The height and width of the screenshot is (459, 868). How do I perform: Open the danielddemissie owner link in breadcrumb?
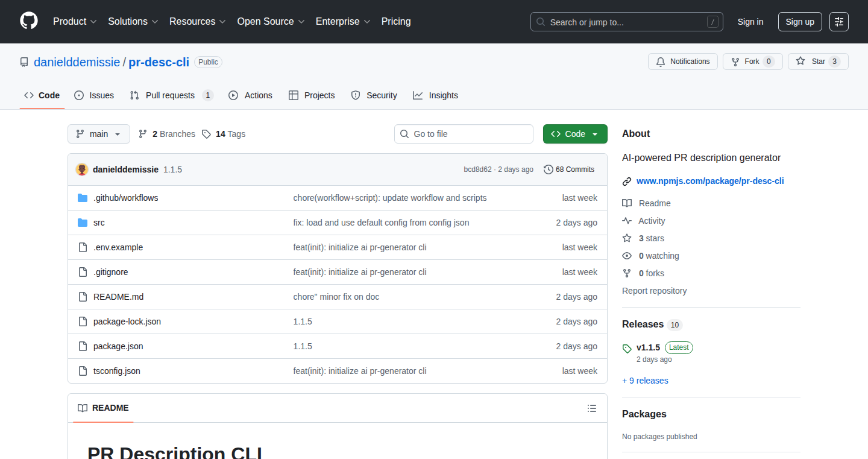pos(77,62)
